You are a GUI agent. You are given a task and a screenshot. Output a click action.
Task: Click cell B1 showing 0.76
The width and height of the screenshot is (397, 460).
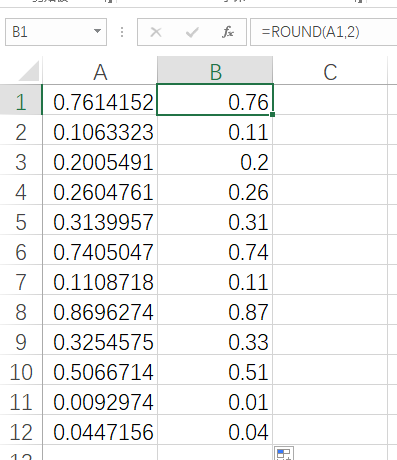click(215, 100)
